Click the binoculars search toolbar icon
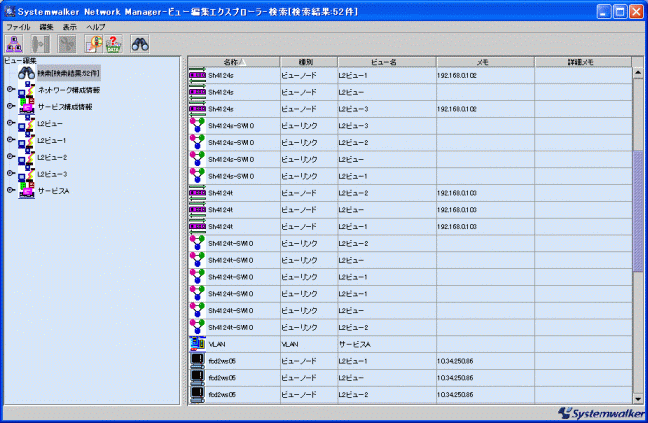Viewport: 648px width, 423px height. pos(140,44)
